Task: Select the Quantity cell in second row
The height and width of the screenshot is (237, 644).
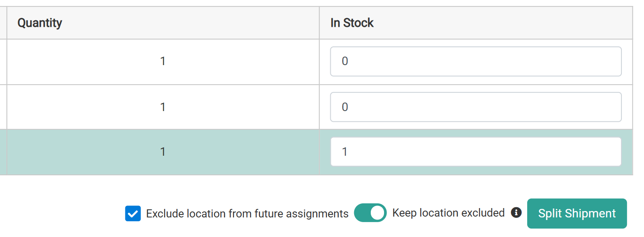Action: point(163,107)
